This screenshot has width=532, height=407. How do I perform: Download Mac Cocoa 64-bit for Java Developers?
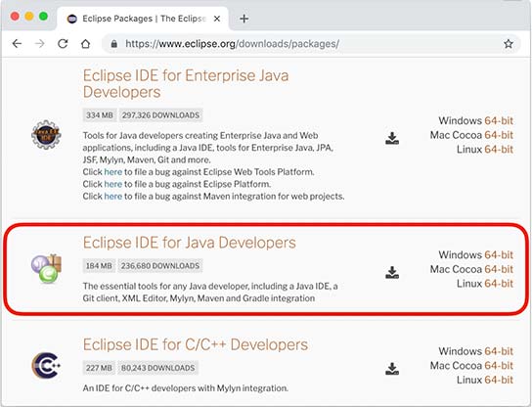499,269
